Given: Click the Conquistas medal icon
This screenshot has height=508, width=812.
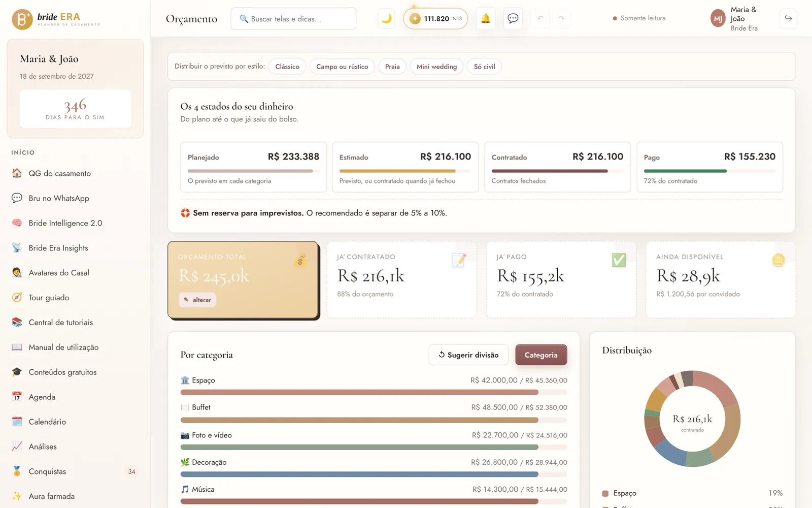Looking at the screenshot, I should coord(17,471).
